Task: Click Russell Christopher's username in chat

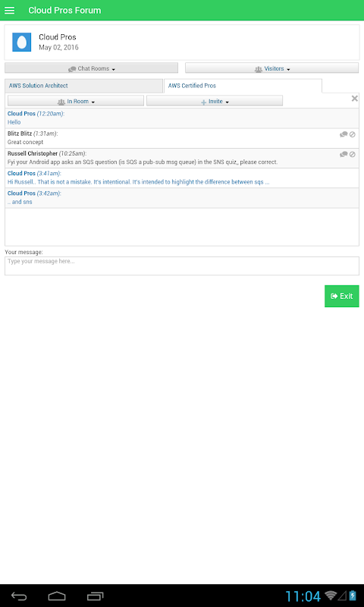Action: click(33, 153)
